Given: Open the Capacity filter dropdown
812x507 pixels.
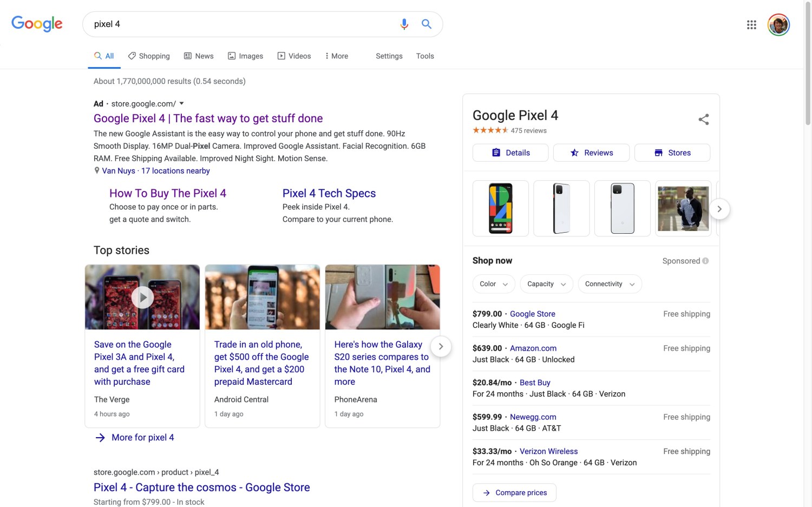Looking at the screenshot, I should pos(546,284).
